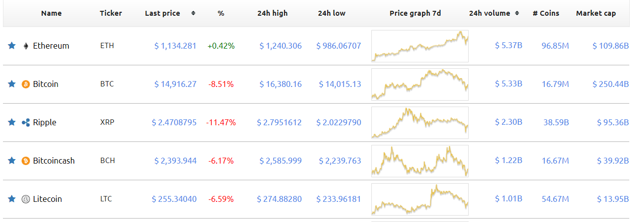Click the Bitcoincash market cap value

[x=613, y=161]
